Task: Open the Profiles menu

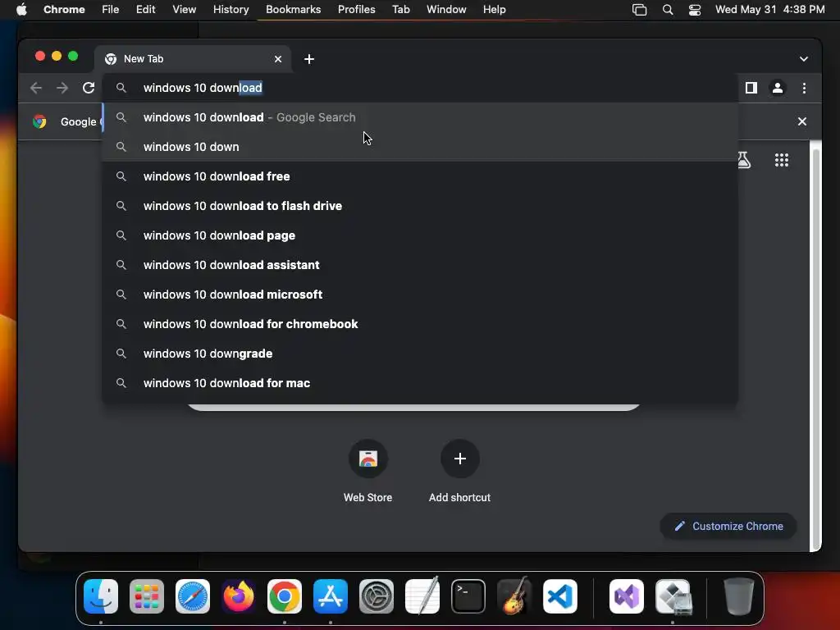Action: 357,10
